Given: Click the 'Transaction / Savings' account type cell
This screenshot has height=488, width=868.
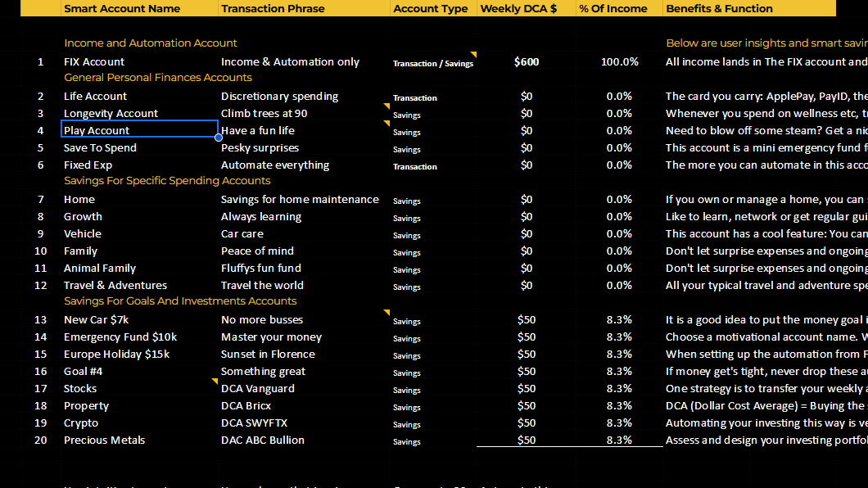Looking at the screenshot, I should click(x=433, y=63).
